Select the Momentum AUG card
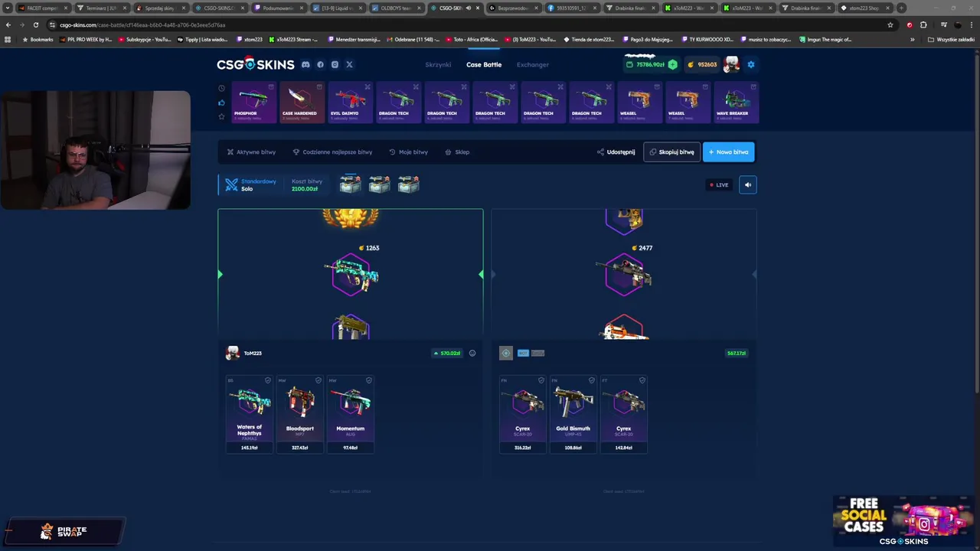The image size is (980, 551). point(351,414)
